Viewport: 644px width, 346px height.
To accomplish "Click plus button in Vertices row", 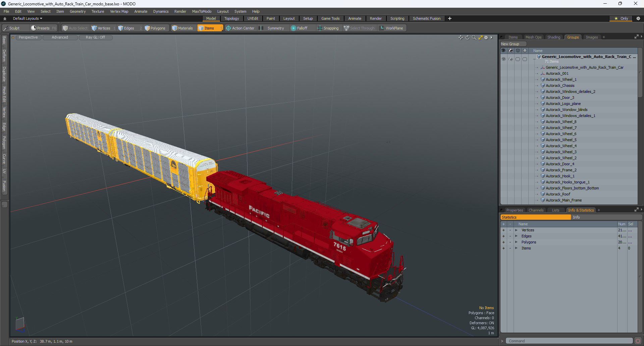I will 503,230.
